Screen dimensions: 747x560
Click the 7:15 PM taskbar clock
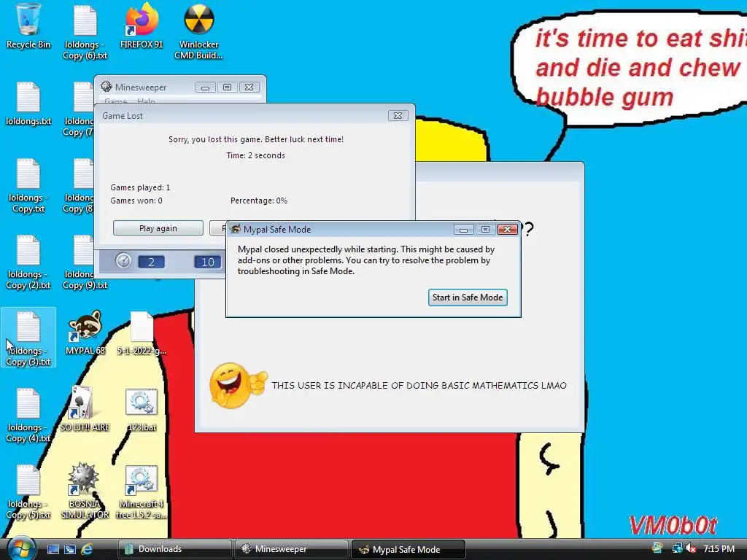[x=719, y=548]
